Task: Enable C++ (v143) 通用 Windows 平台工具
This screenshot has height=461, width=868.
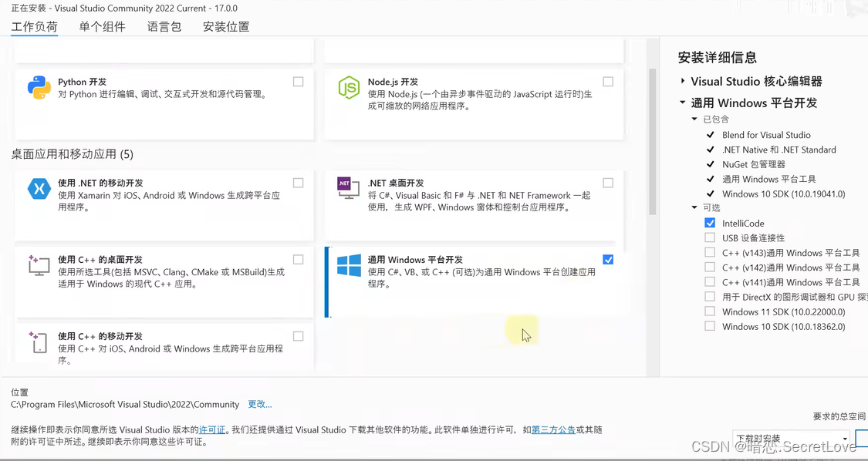Action: [710, 252]
